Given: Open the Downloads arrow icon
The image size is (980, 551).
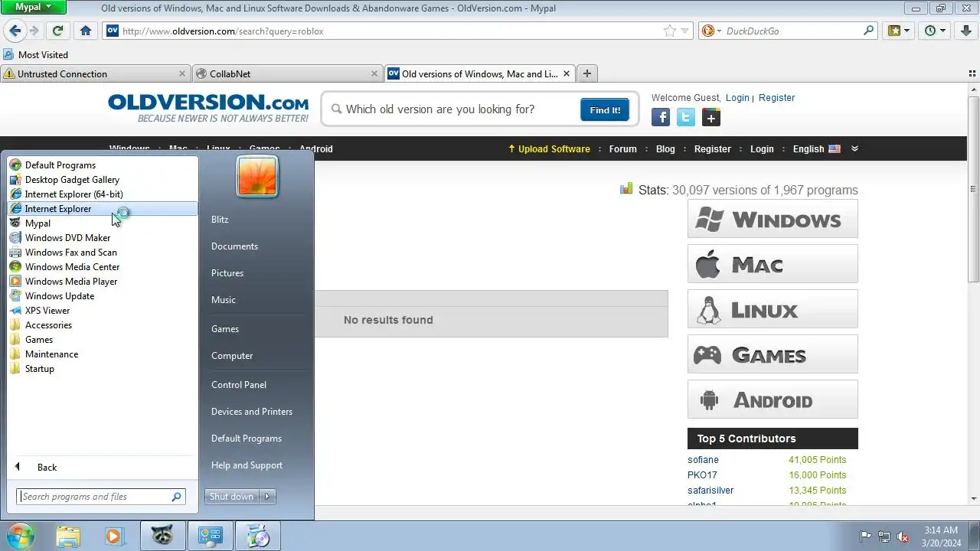Looking at the screenshot, I should tap(965, 31).
